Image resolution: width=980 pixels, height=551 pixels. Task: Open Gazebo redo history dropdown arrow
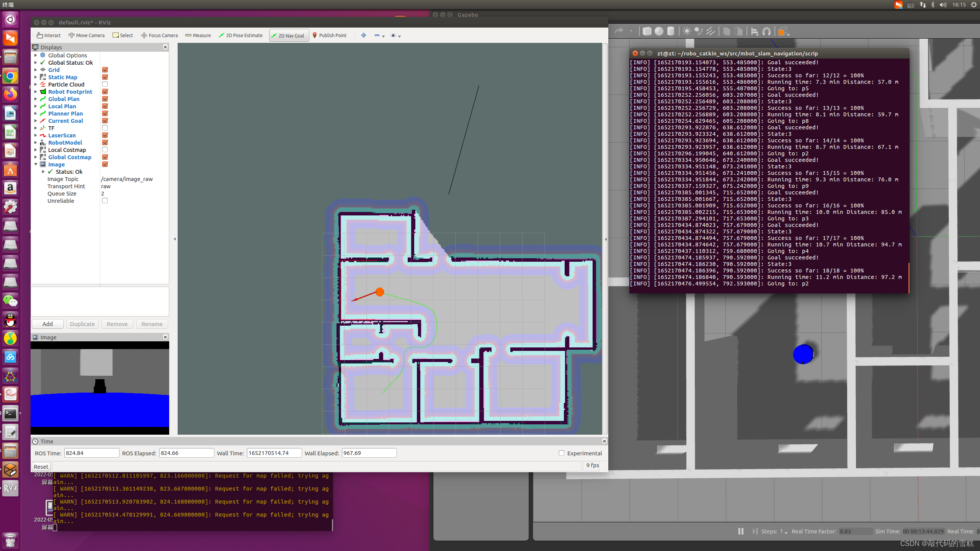(630, 31)
